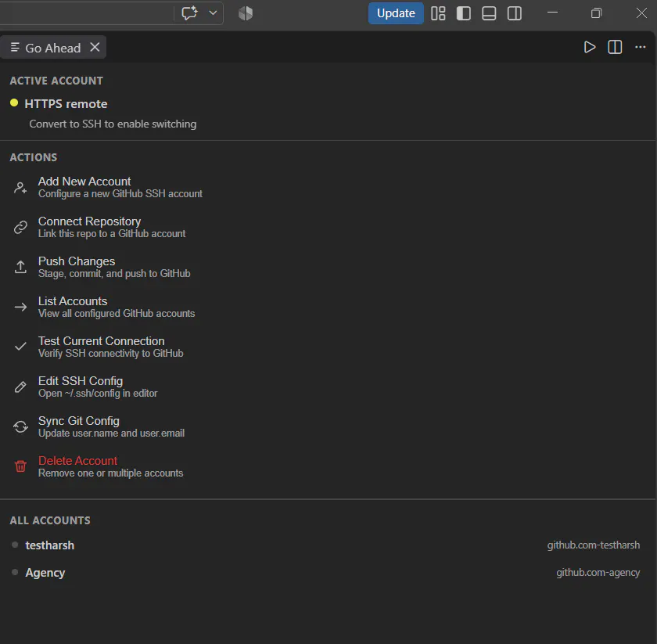Screen dimensions: 657x644
Task: Toggle the primary side bar
Action: 463,13
